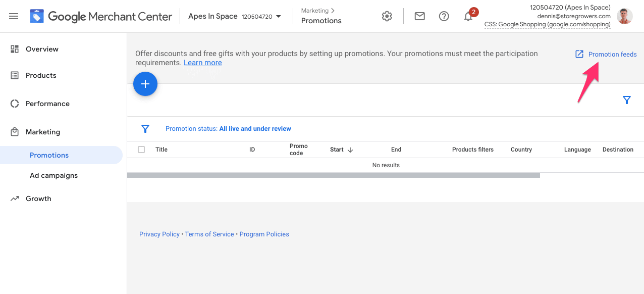Edit the Promotion status filter chip
The width and height of the screenshot is (644, 294).
click(228, 129)
